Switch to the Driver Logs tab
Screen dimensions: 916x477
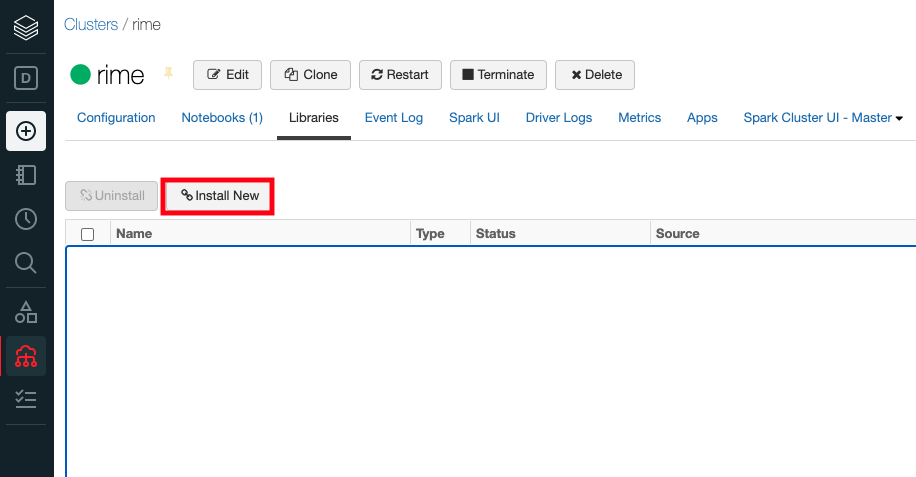tap(559, 117)
